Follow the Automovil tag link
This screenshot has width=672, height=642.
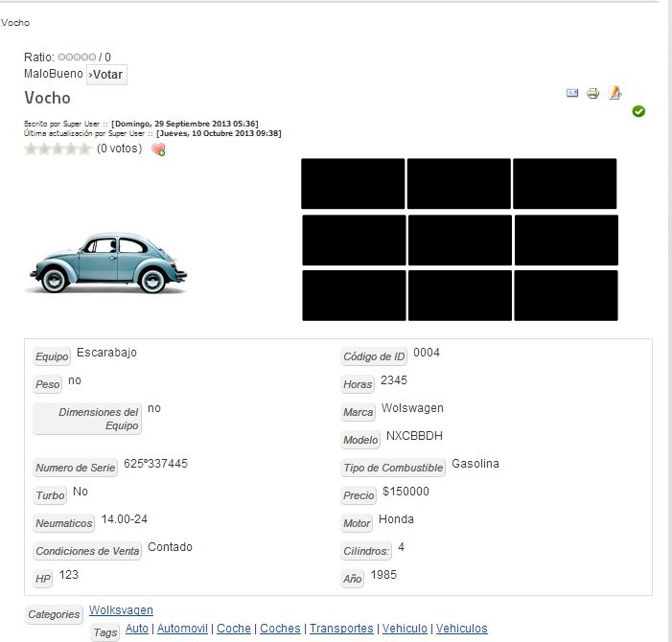[182, 629]
